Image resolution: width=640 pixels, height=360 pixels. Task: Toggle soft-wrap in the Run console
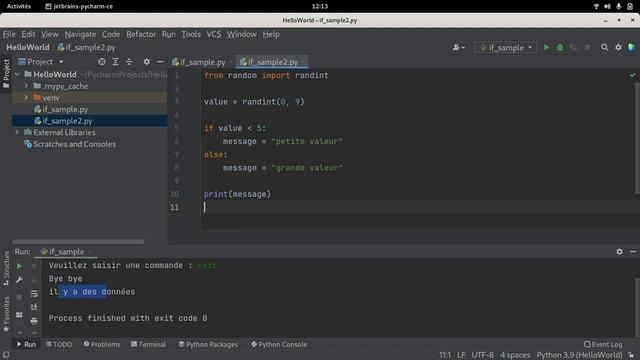tap(34, 293)
